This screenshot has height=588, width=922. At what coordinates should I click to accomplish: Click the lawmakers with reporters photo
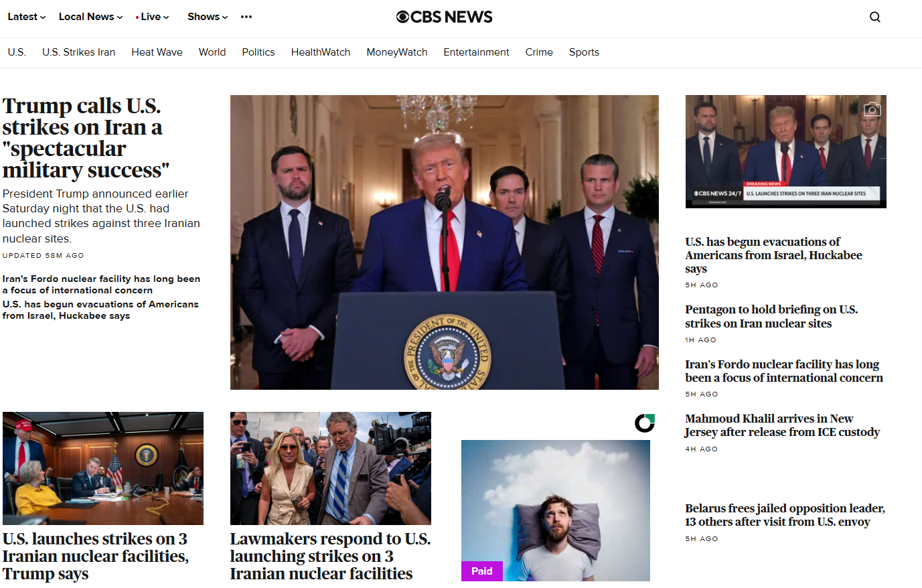[x=331, y=468]
